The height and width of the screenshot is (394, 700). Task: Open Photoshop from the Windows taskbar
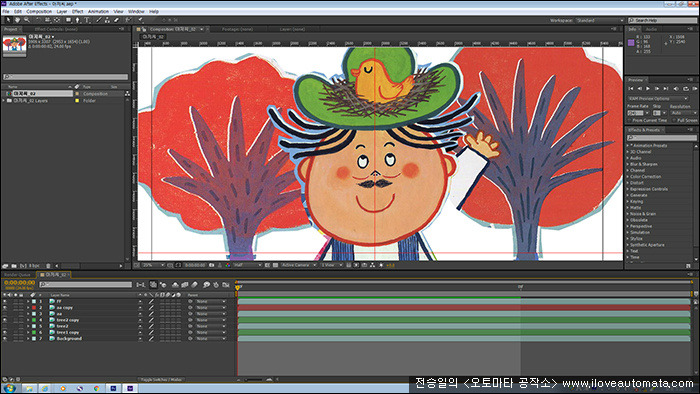tap(113, 388)
